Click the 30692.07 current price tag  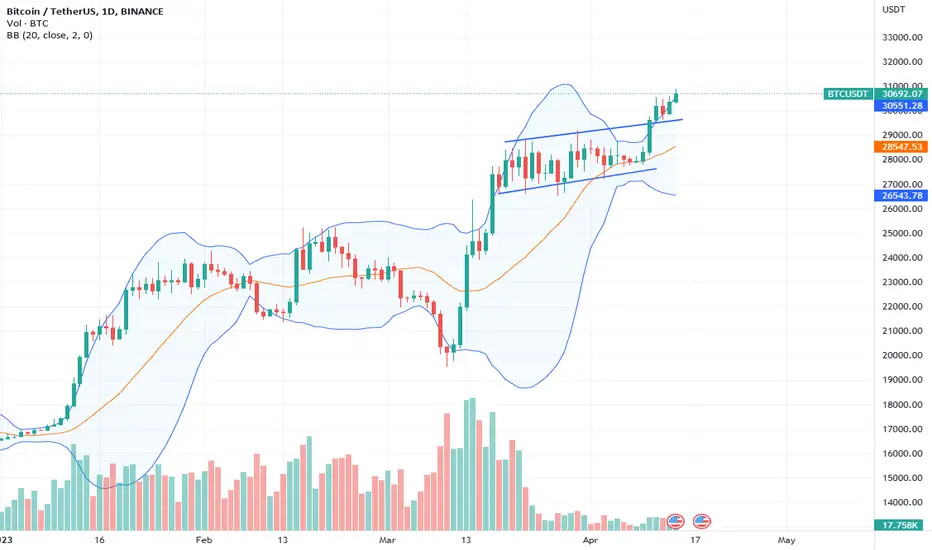pos(902,94)
